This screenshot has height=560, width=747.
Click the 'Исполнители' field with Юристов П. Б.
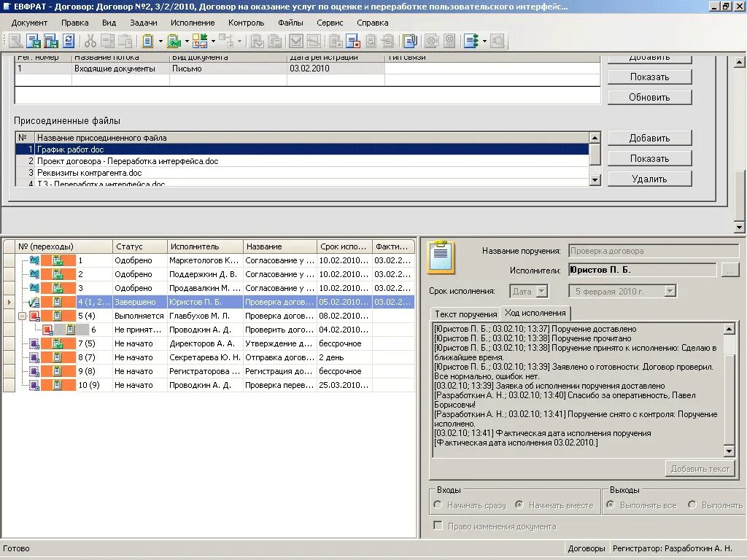pyautogui.click(x=643, y=270)
